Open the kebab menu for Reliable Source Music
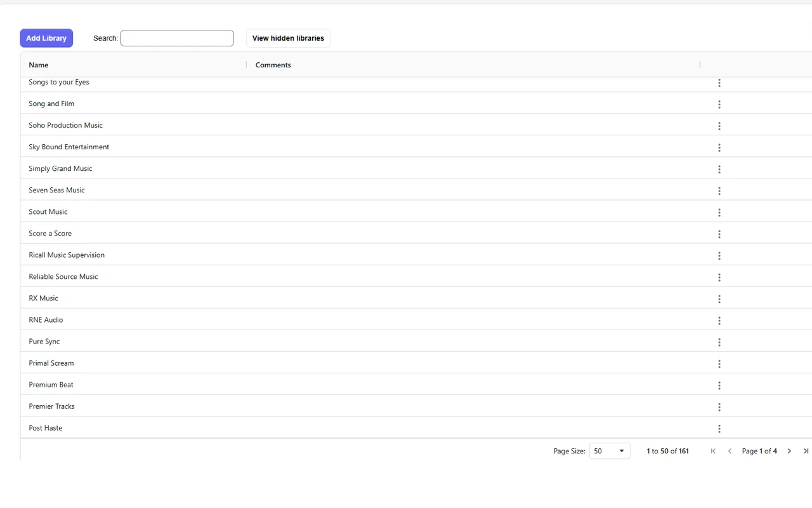 click(x=719, y=277)
